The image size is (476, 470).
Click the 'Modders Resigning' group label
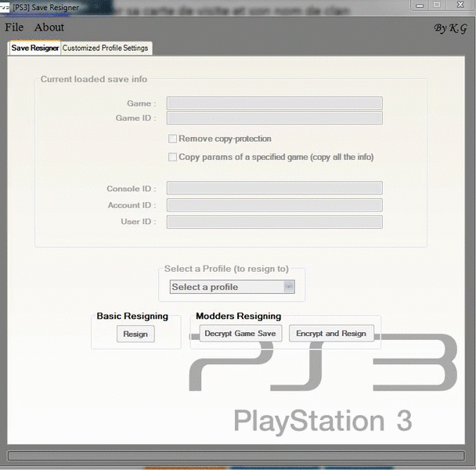[239, 316]
